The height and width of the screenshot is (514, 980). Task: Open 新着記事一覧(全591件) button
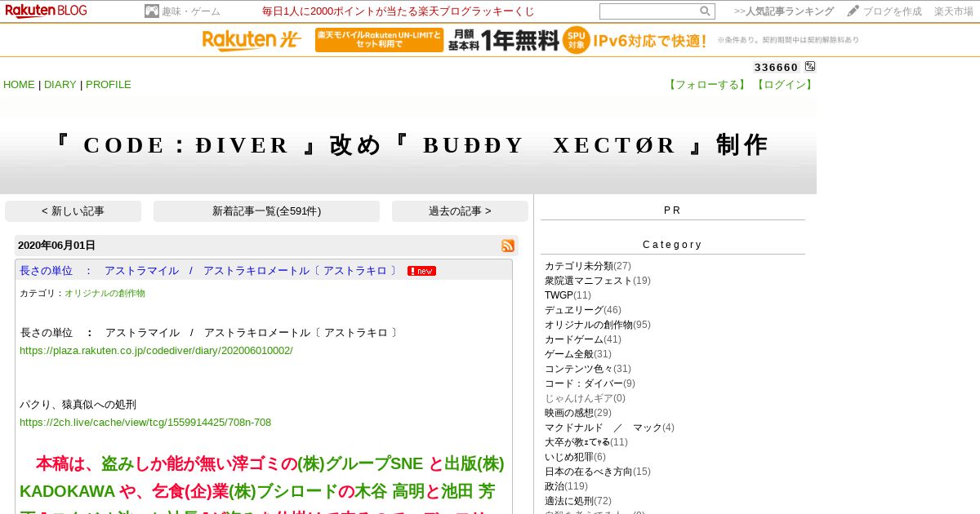[x=266, y=211]
